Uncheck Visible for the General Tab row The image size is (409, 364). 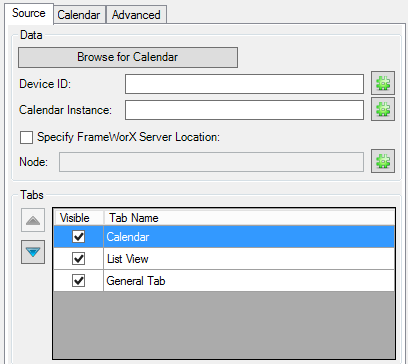point(78,281)
